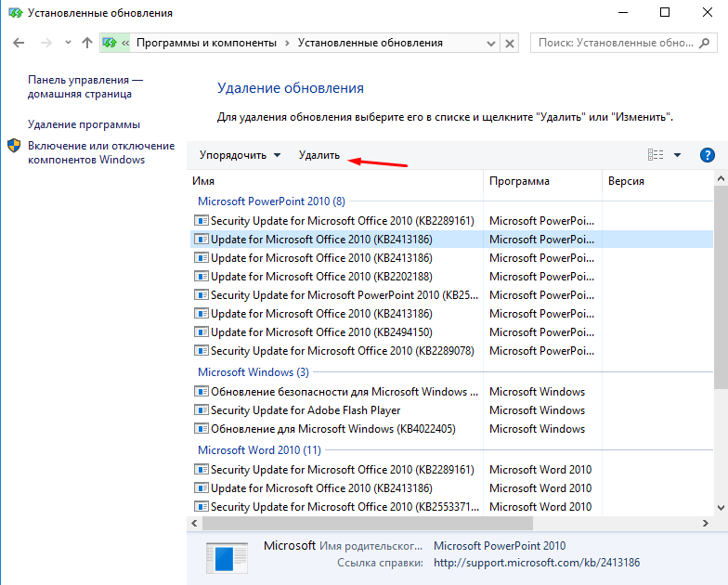Collapse the Microsoft Word 2010 (11) group
Screen dimensions: 728x585
[x=260, y=450]
